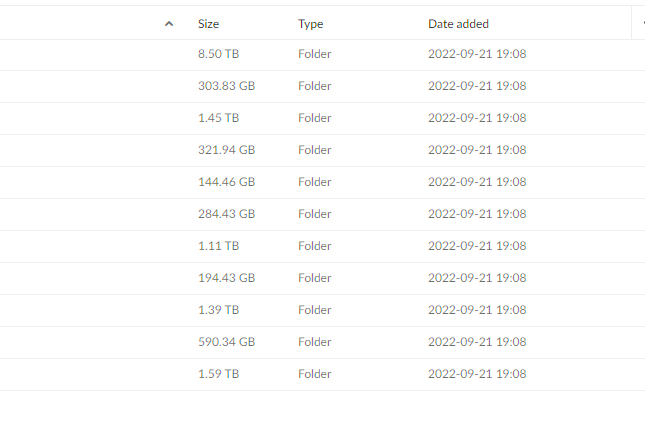Choose the 144.46 GB folder entry

click(226, 182)
